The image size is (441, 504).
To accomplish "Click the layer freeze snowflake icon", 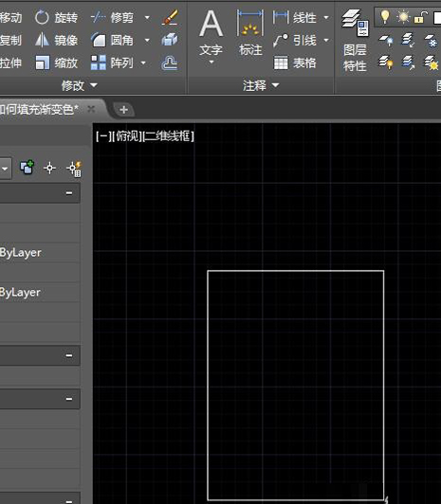I will pyautogui.click(x=431, y=41).
